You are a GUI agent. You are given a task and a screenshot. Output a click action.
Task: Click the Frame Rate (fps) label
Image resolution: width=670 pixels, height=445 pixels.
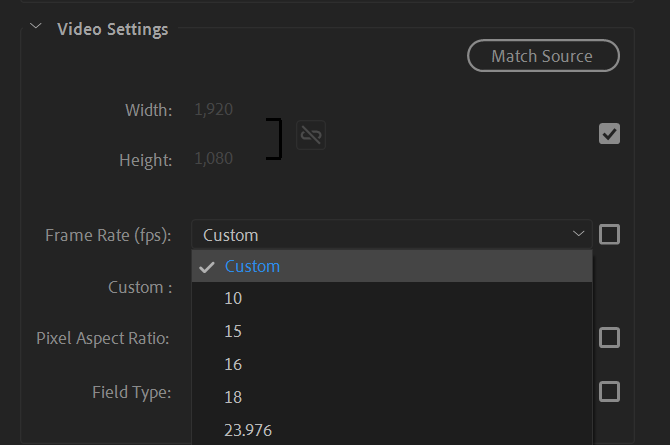[108, 235]
